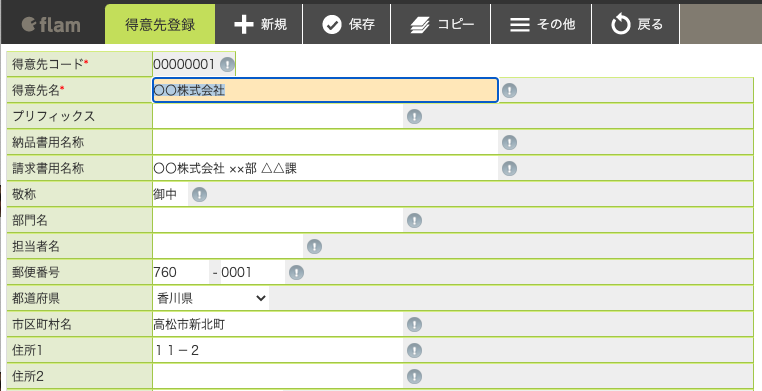Click the 住所2 input field
The width and height of the screenshot is (762, 391).
(278, 376)
